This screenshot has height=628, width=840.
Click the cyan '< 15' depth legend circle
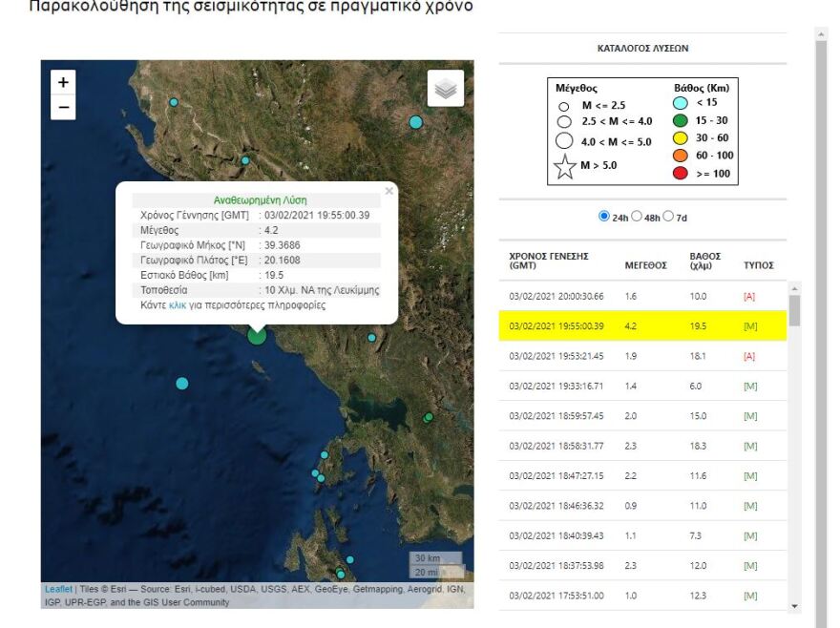click(x=680, y=102)
